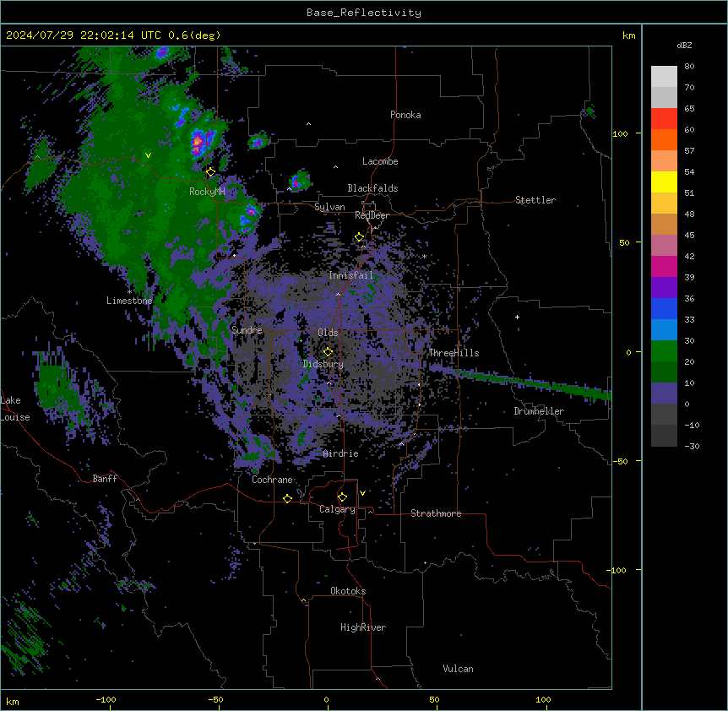Click the HighRiver town label

[363, 627]
